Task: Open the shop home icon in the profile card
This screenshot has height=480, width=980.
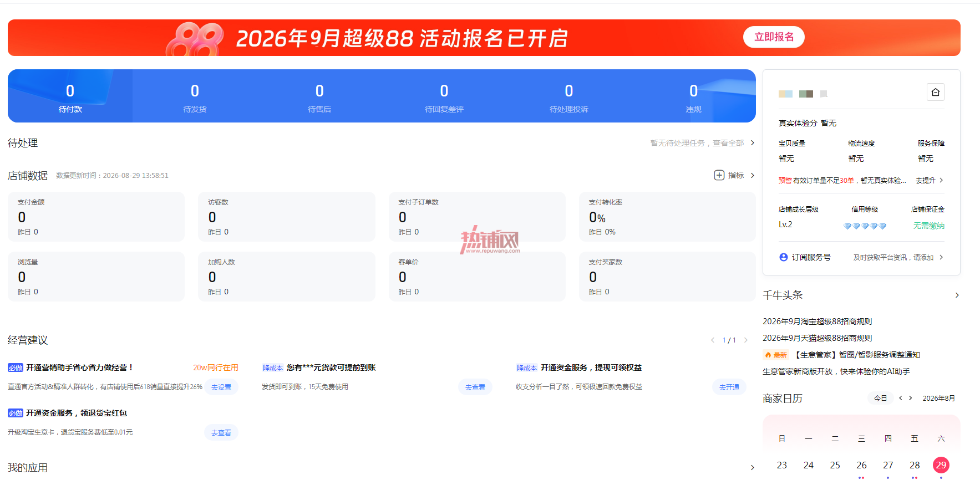Action: pos(935,92)
